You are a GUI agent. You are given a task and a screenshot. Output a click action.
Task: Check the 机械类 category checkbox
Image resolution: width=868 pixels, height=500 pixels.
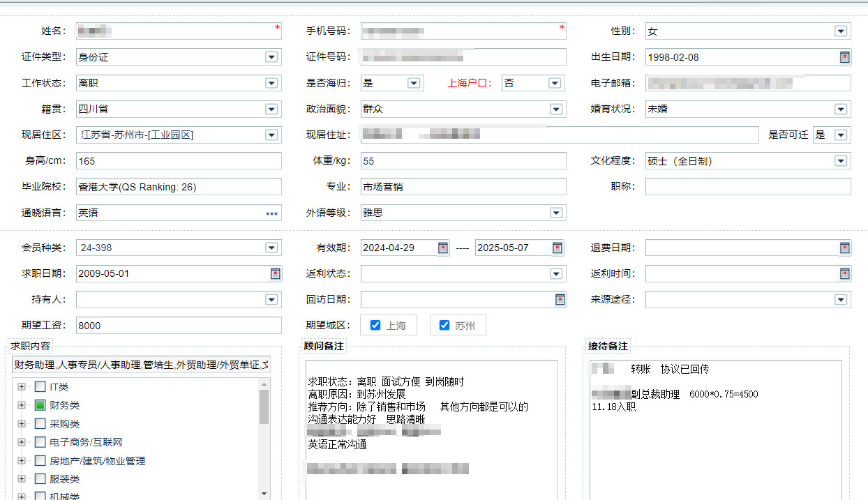40,496
